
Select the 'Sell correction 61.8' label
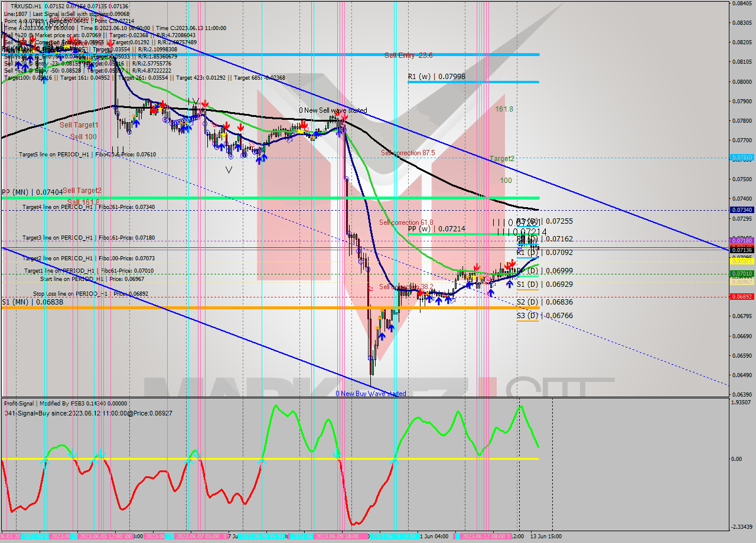(x=406, y=223)
